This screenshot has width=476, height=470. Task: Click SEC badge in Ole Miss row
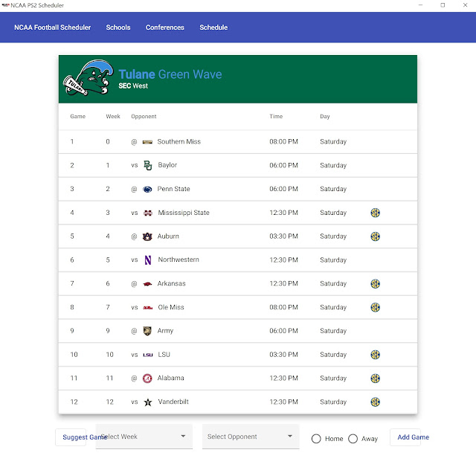[x=375, y=307]
